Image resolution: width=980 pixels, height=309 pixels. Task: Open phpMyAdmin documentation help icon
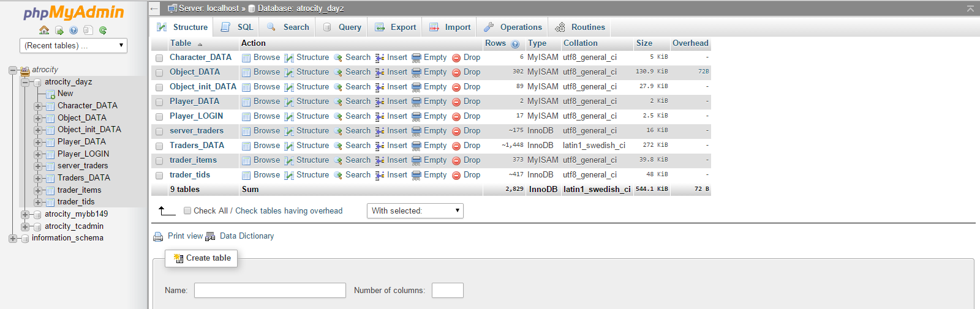point(73,30)
